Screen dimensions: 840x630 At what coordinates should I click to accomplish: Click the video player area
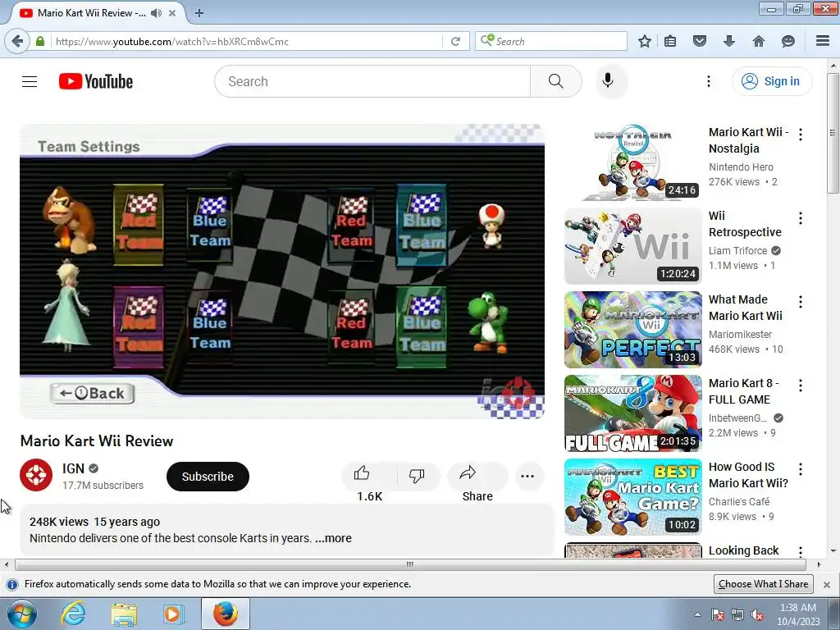282,271
